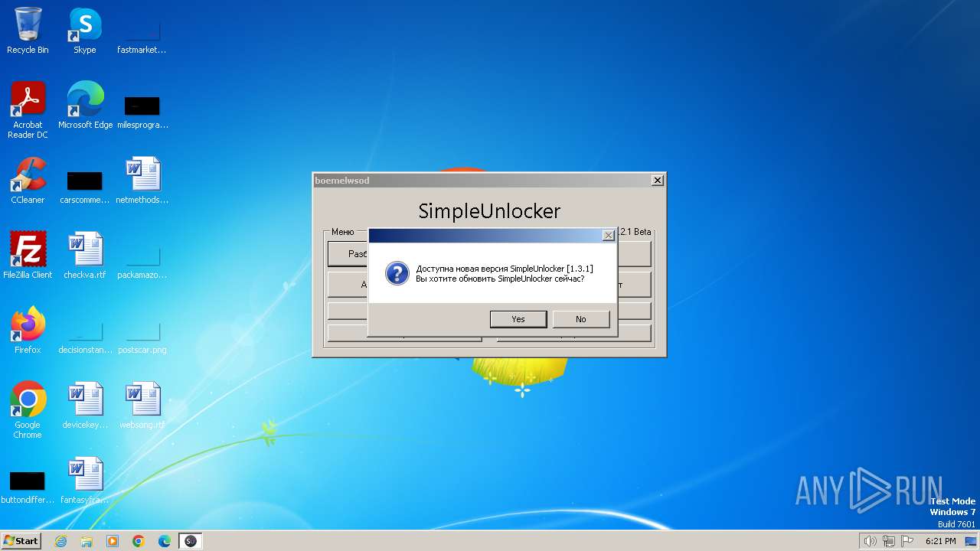
Task: Switch to SimpleUnlocker taskbar button
Action: pos(191,541)
